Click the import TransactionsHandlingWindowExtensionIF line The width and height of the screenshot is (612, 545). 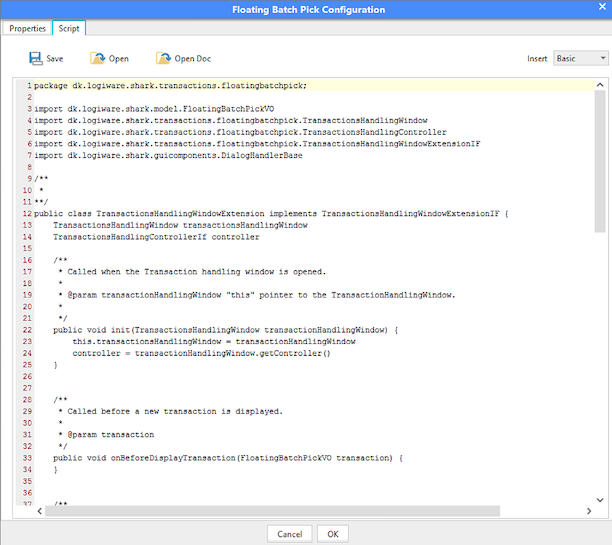point(257,144)
